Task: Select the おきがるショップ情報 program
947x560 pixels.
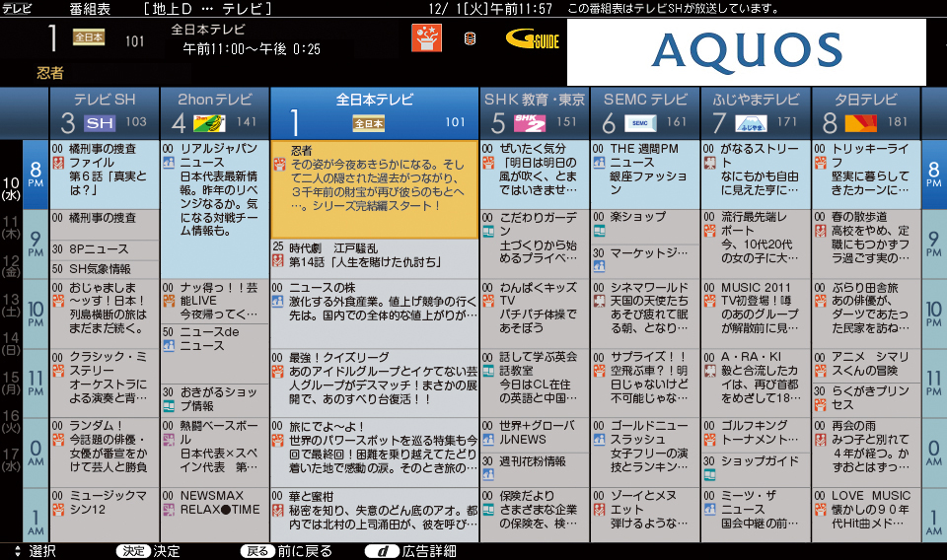Action: tap(215, 399)
